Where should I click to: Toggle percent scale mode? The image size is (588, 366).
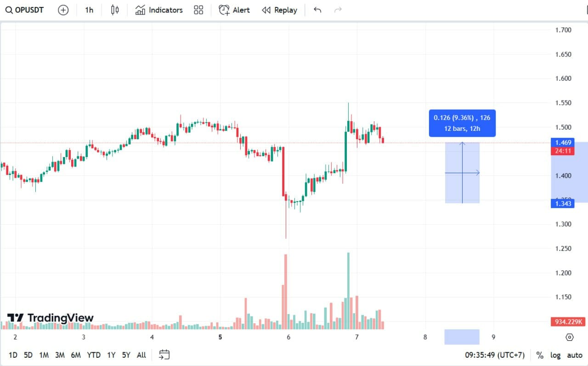click(540, 355)
